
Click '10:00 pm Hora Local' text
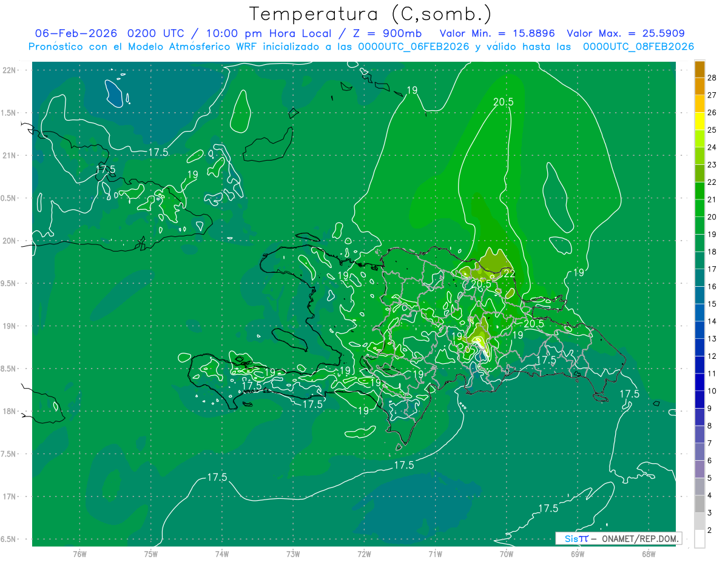269,33
